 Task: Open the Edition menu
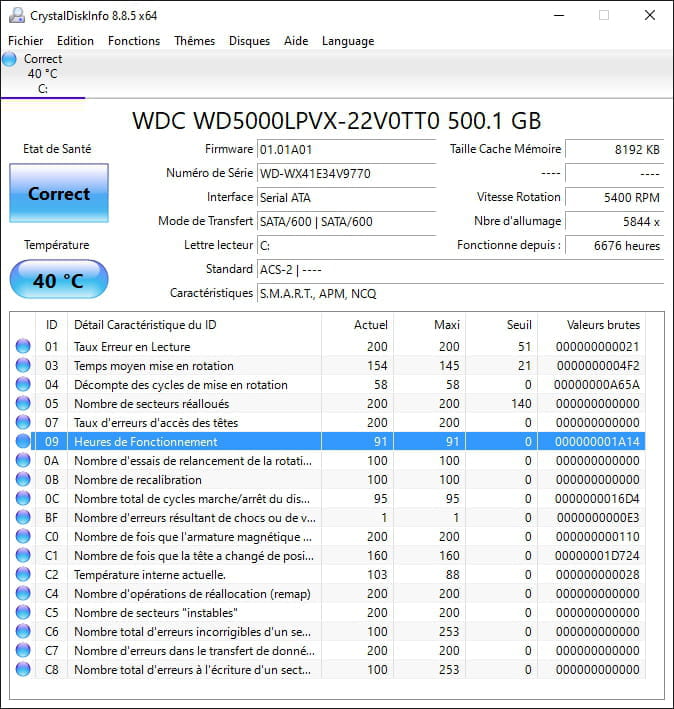click(x=75, y=41)
